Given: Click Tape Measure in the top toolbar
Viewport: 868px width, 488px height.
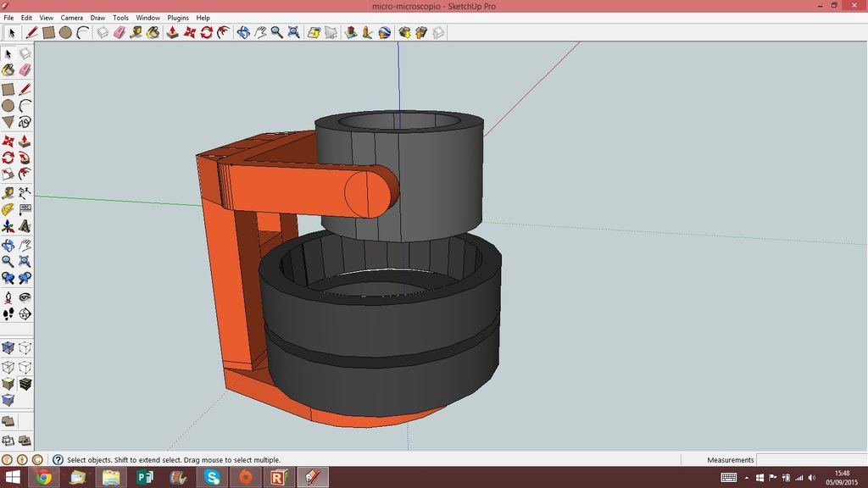Looking at the screenshot, I should (x=136, y=33).
